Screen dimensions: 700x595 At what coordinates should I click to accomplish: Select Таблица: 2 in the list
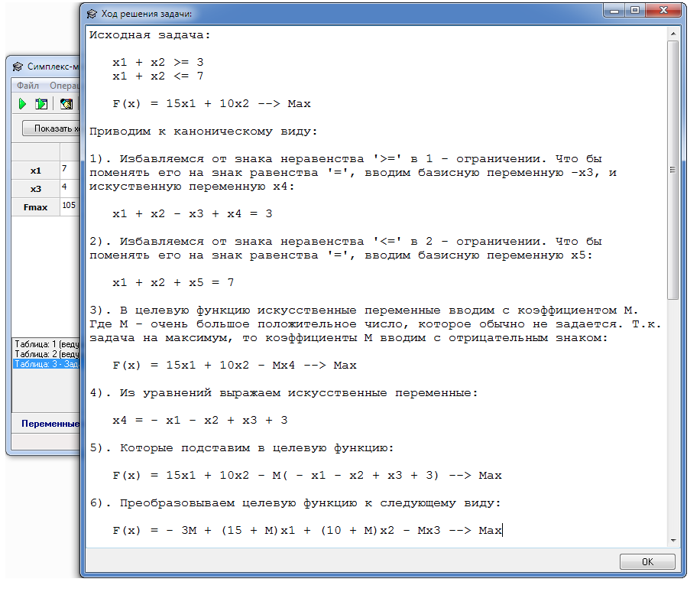[46, 354]
